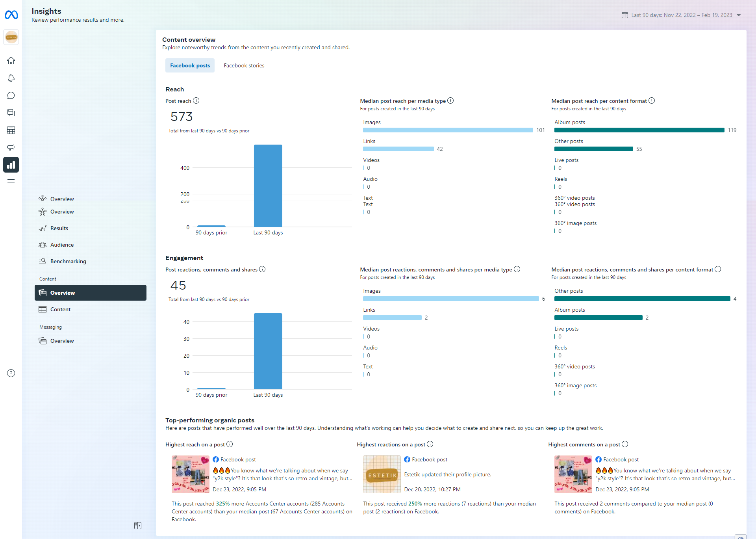Viewport: 756px width, 539px height.
Task: Click the Help question mark icon
Action: [11, 373]
